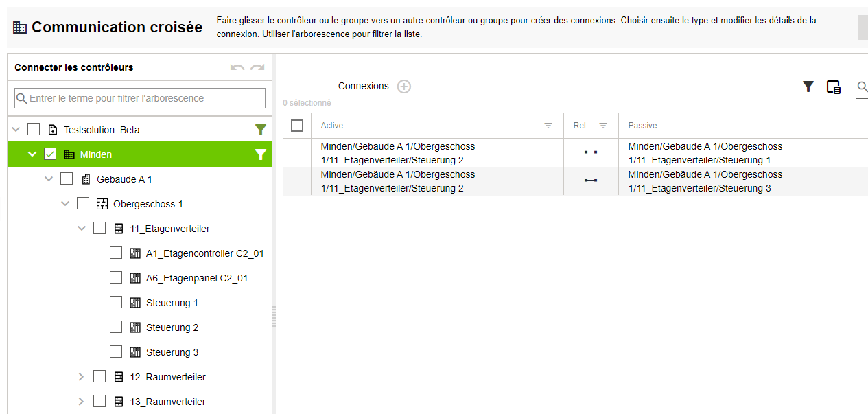Click the search magnifier above the connections table
Image resolution: width=868 pixels, height=414 pixels.
pos(863,87)
